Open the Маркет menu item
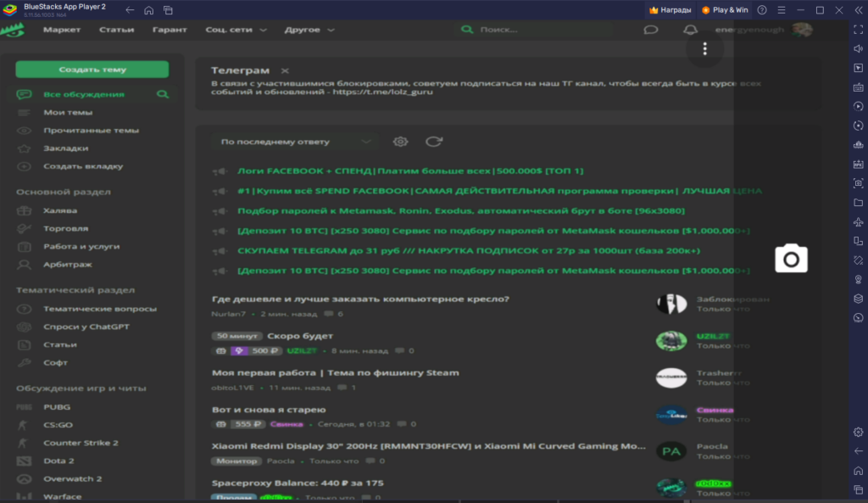The height and width of the screenshot is (503, 868). (x=62, y=30)
